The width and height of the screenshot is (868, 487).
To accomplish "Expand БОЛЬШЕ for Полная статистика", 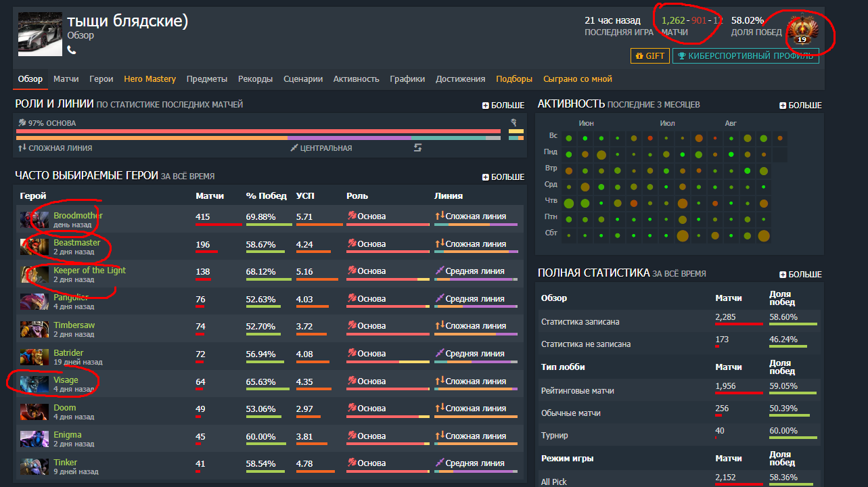I will coord(800,275).
